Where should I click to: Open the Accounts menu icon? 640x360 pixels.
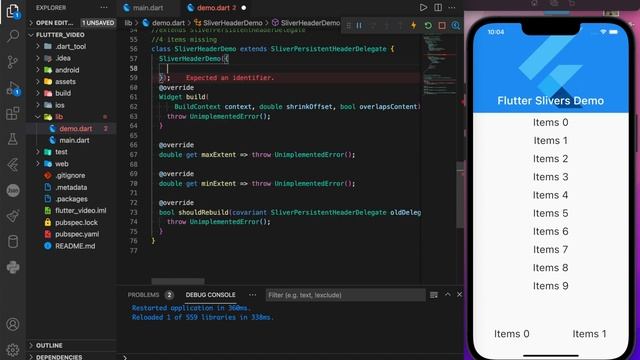coord(13,324)
